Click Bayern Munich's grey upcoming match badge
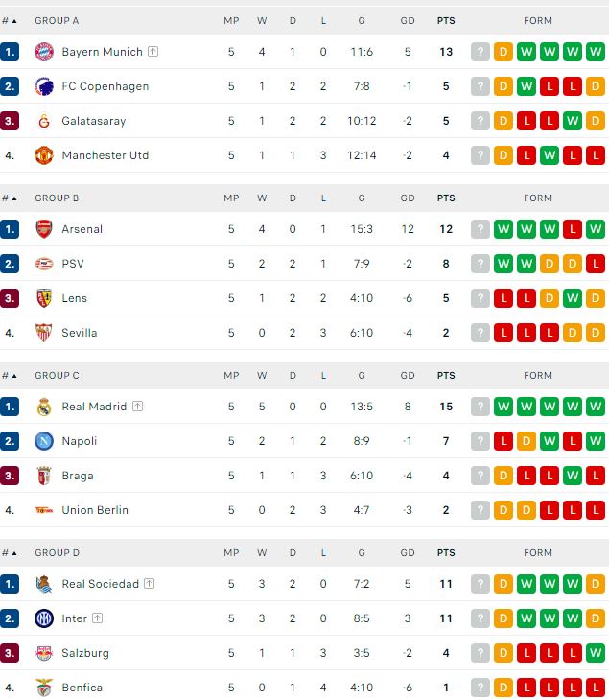Viewport: 609px width, 700px height. [480, 52]
